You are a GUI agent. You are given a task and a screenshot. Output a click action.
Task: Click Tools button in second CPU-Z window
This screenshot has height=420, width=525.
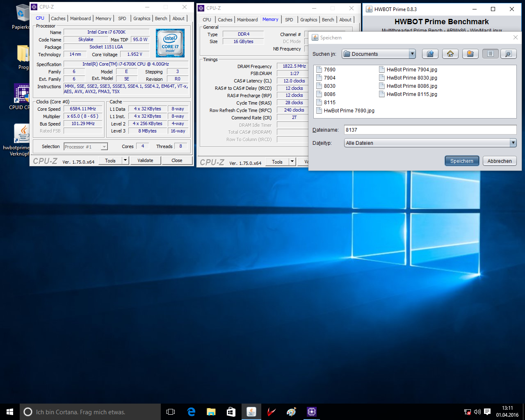(277, 162)
